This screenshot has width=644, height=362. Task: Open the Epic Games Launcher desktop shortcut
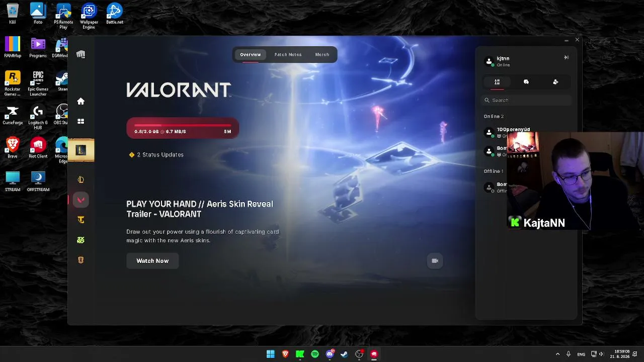coord(38,83)
